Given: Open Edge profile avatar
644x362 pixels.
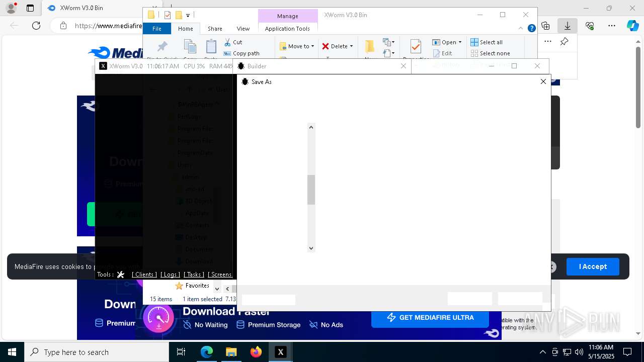Looking at the screenshot, I should pyautogui.click(x=11, y=8).
